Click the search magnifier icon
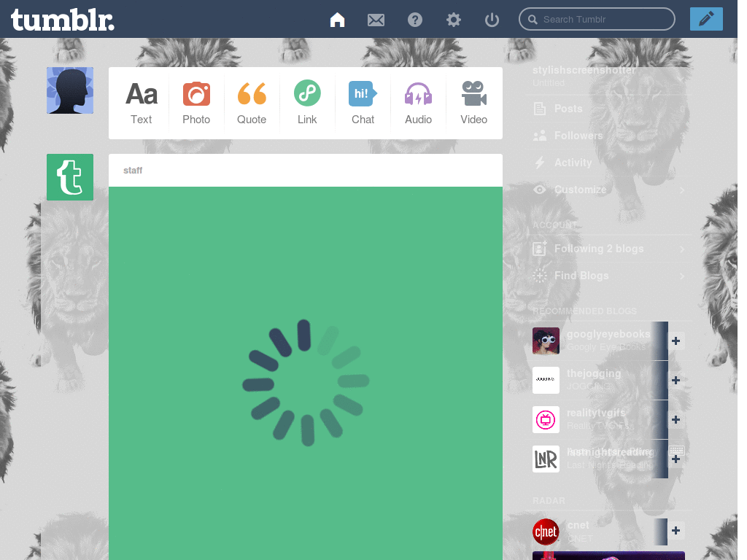This screenshot has width=747, height=560. 533,20
